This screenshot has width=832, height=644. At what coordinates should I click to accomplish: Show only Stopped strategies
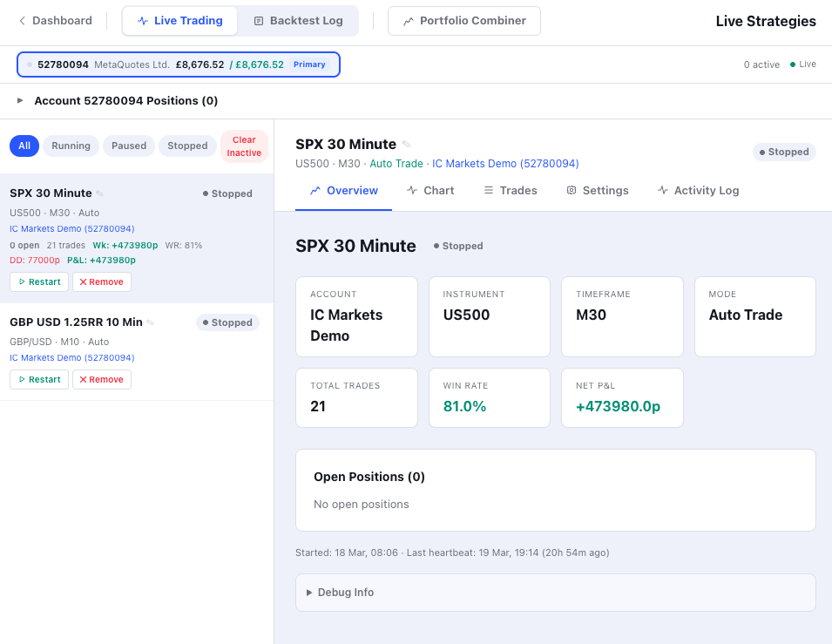point(187,146)
